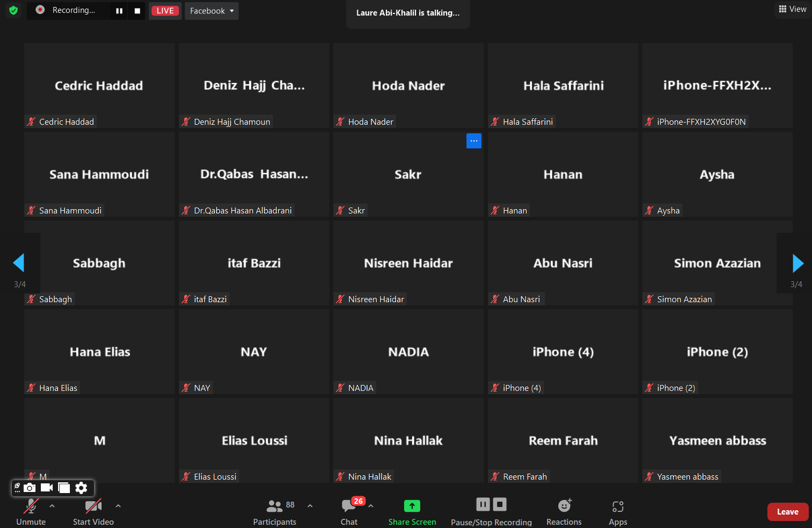Open the Participants panel icon
The width and height of the screenshot is (812, 528).
[x=274, y=506]
